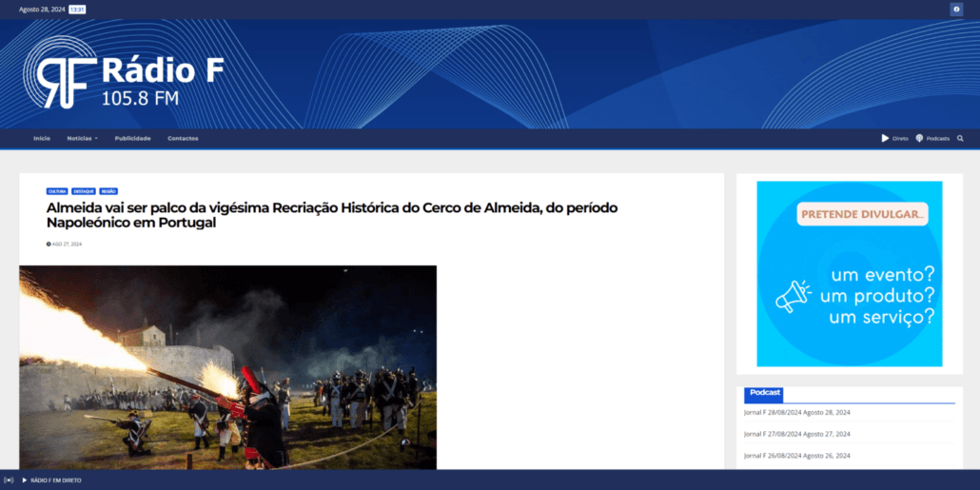Select the Região category tag
980x490 pixels.
pyautogui.click(x=108, y=191)
